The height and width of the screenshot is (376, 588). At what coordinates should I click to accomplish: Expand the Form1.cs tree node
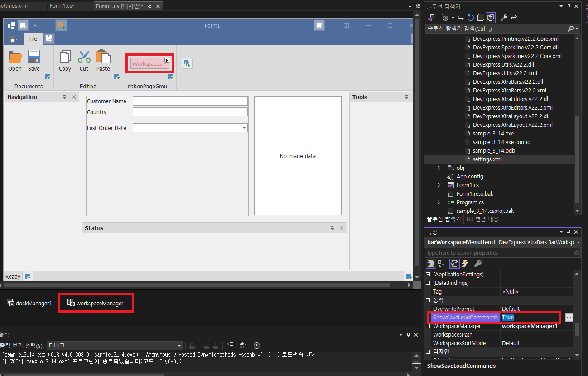click(x=439, y=185)
